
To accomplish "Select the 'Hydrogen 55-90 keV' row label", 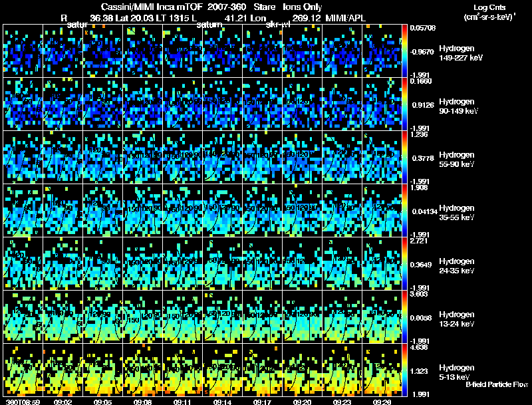I will [457, 160].
